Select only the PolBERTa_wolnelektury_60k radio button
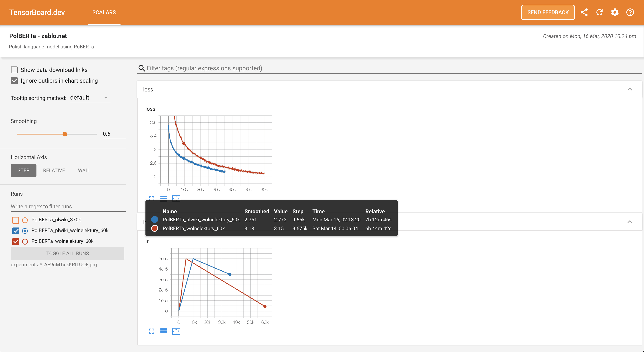 coord(25,242)
